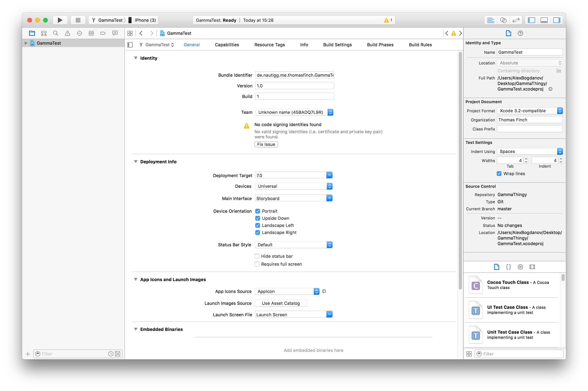The width and height of the screenshot is (588, 391).
Task: Collapse the Deployment Info section
Action: tap(136, 161)
